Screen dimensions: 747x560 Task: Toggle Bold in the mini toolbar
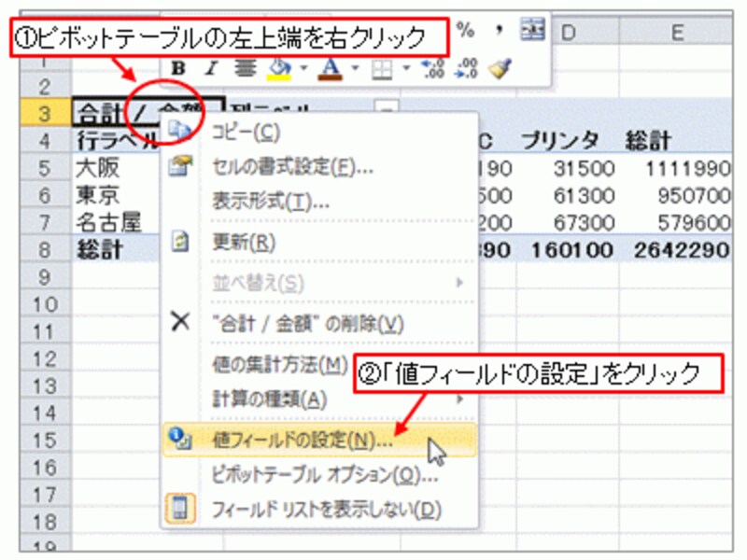pyautogui.click(x=178, y=68)
